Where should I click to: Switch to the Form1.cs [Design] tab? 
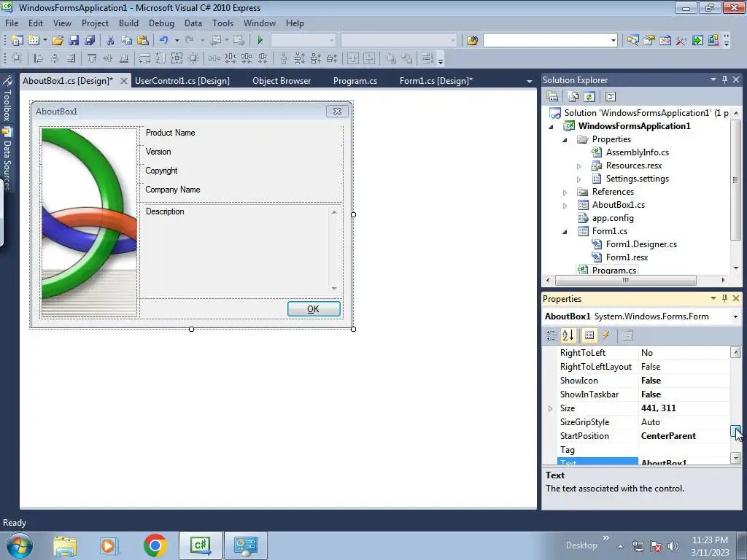click(436, 81)
